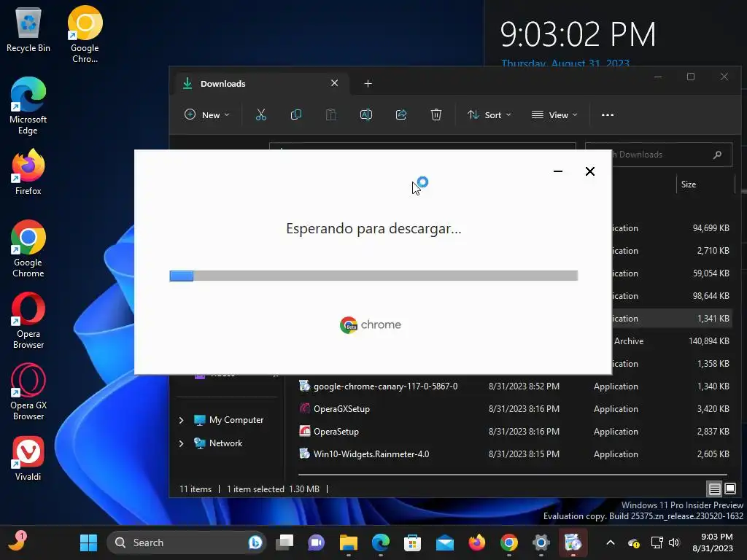Open Windows Start button on taskbar
747x560 pixels.
pos(88,542)
